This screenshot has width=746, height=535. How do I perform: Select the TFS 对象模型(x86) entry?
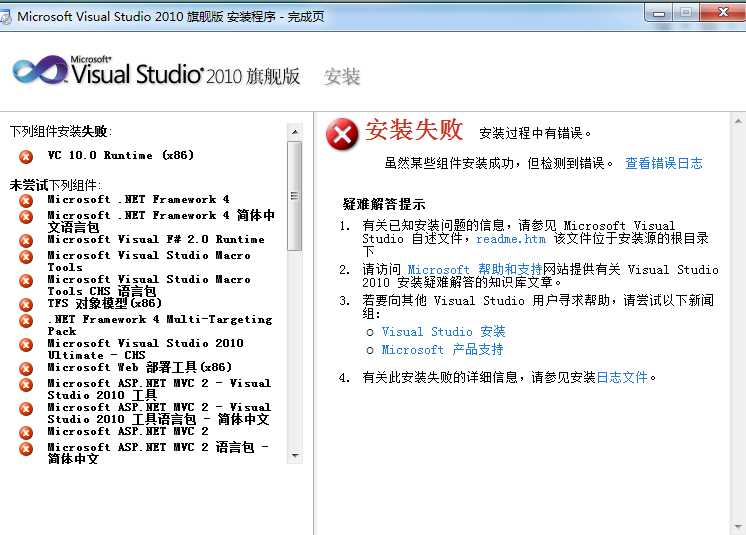tap(105, 303)
